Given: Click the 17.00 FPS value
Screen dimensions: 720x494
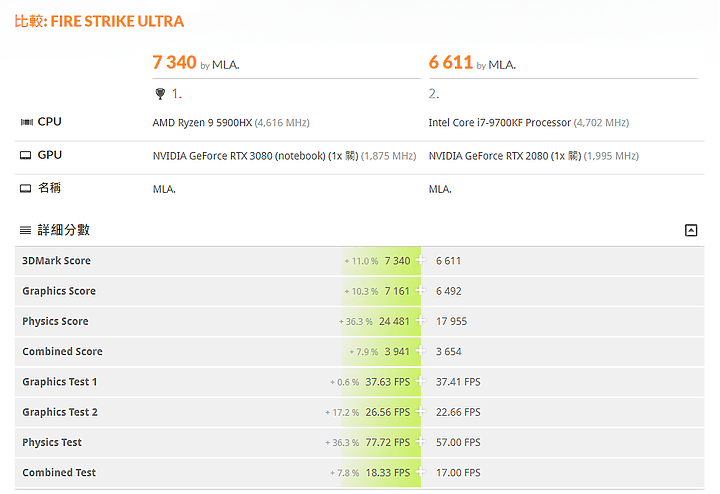Looking at the screenshot, I should 458,473.
